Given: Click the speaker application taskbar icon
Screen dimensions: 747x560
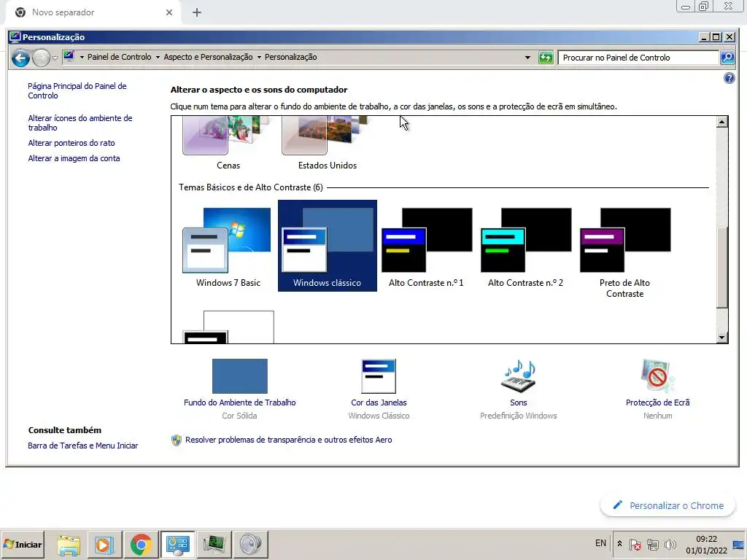Looking at the screenshot, I should coord(251,544).
